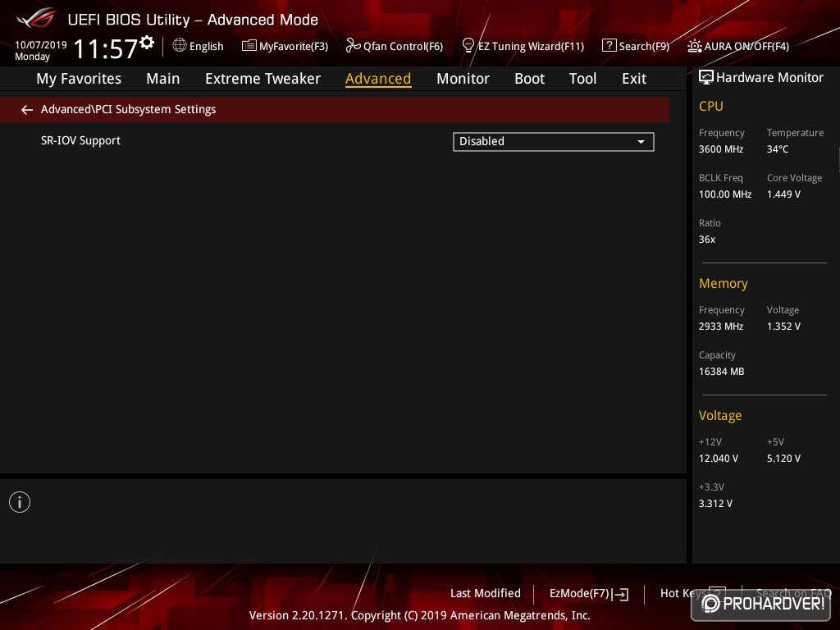Click +3.3V value 3.312 V
840x630 pixels.
(x=715, y=503)
